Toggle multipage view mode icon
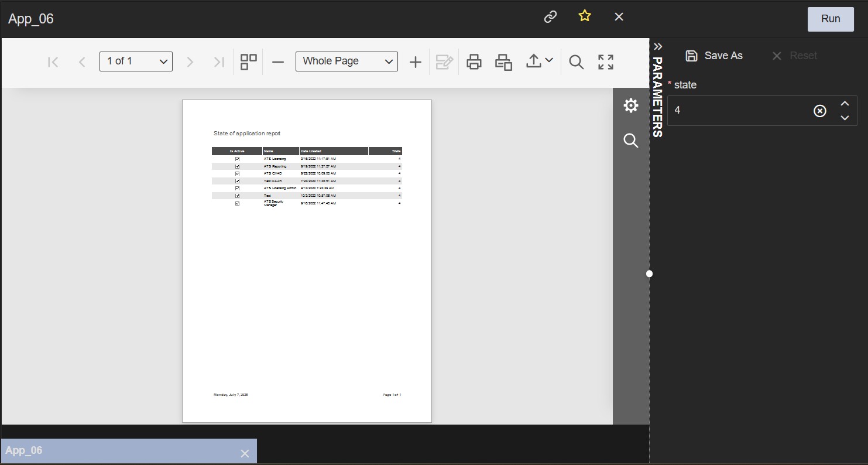This screenshot has height=465, width=868. click(x=249, y=62)
